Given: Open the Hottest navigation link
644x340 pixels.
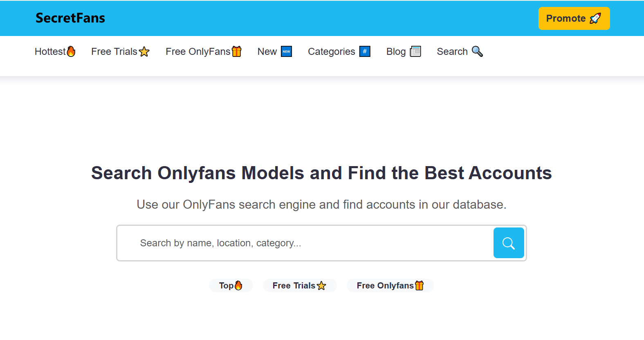Looking at the screenshot, I should pyautogui.click(x=50, y=52).
